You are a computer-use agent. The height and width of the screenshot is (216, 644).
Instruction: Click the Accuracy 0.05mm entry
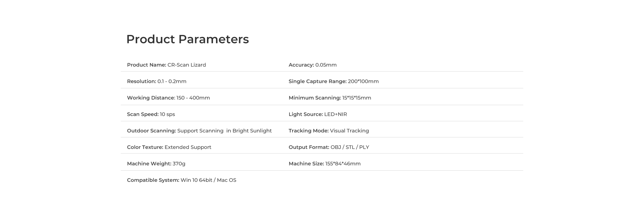pos(312,65)
